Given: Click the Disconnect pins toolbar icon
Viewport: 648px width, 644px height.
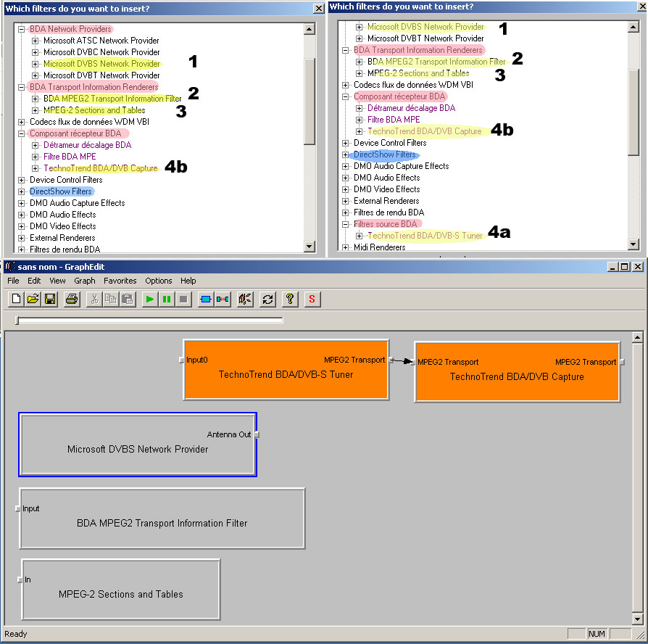Looking at the screenshot, I should [x=223, y=299].
